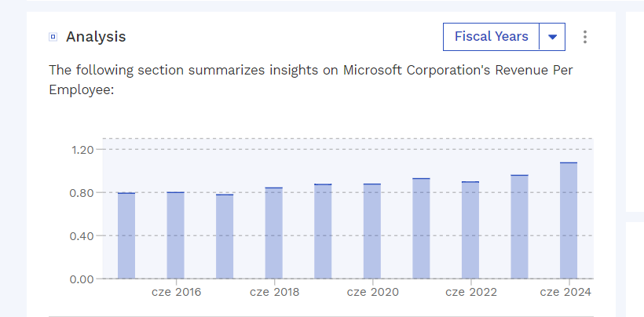Click the 2017 bar in chart
Image resolution: width=644 pixels, height=317 pixels.
[x=225, y=236]
